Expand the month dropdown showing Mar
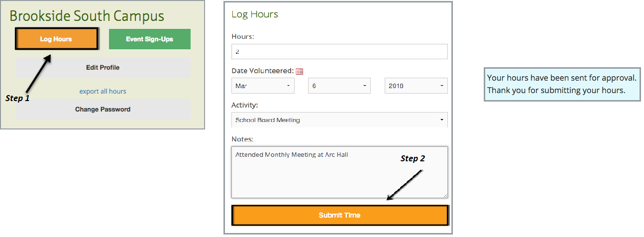 point(263,86)
